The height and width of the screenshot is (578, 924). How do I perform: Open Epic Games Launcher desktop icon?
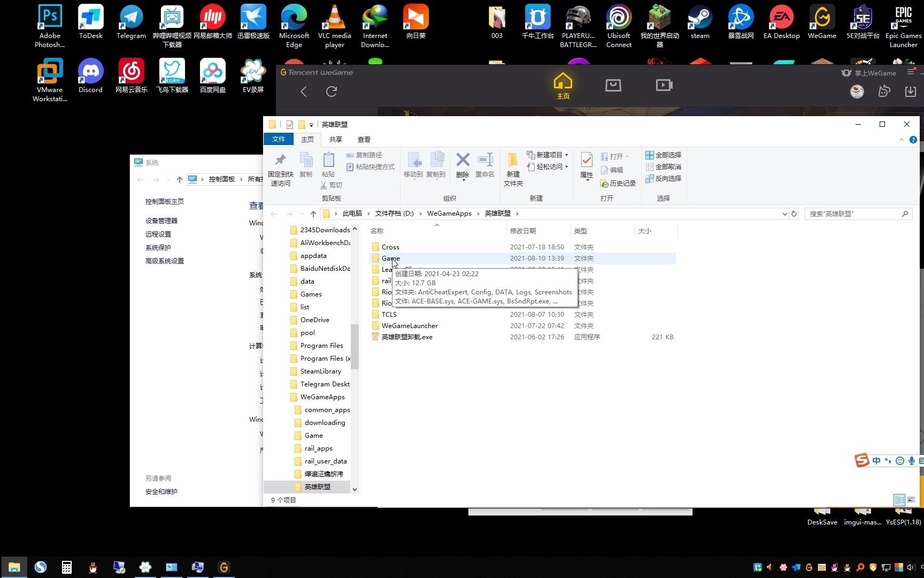pos(903,27)
